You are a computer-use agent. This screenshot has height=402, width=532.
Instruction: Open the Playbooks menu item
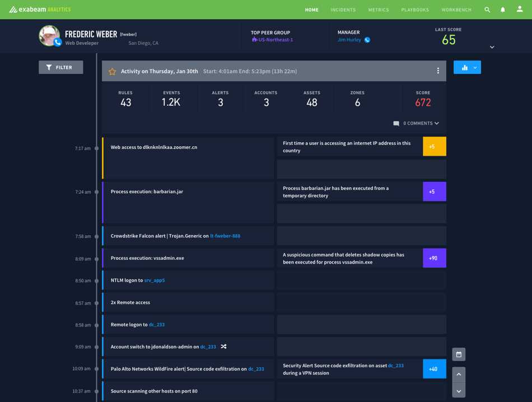(x=415, y=10)
